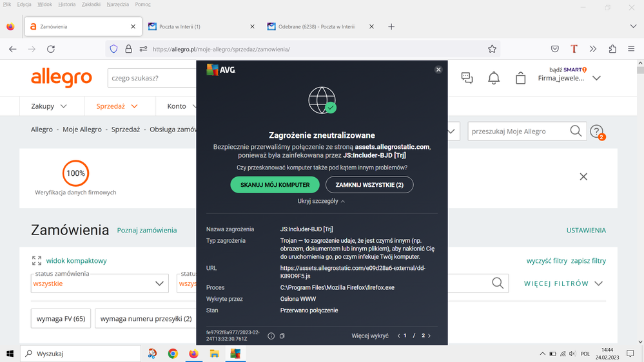
Task: Open site permissions icon in address bar
Action: (x=143, y=49)
